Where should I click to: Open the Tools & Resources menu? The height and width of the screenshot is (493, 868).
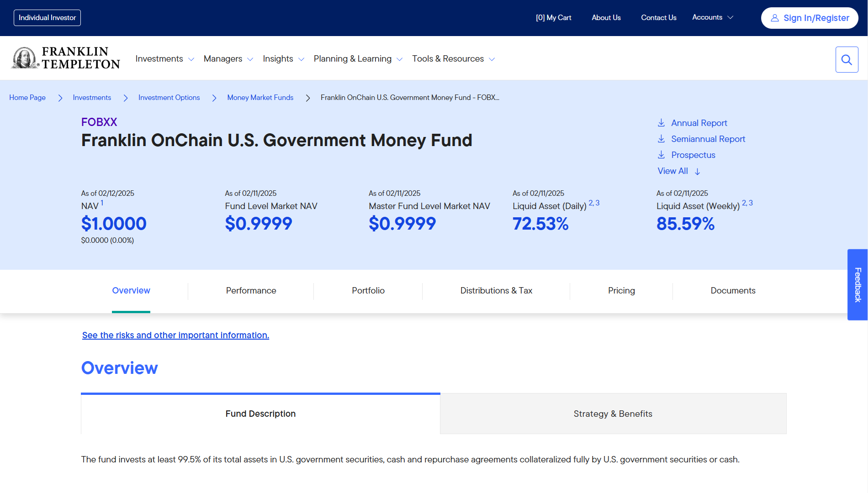(x=448, y=59)
